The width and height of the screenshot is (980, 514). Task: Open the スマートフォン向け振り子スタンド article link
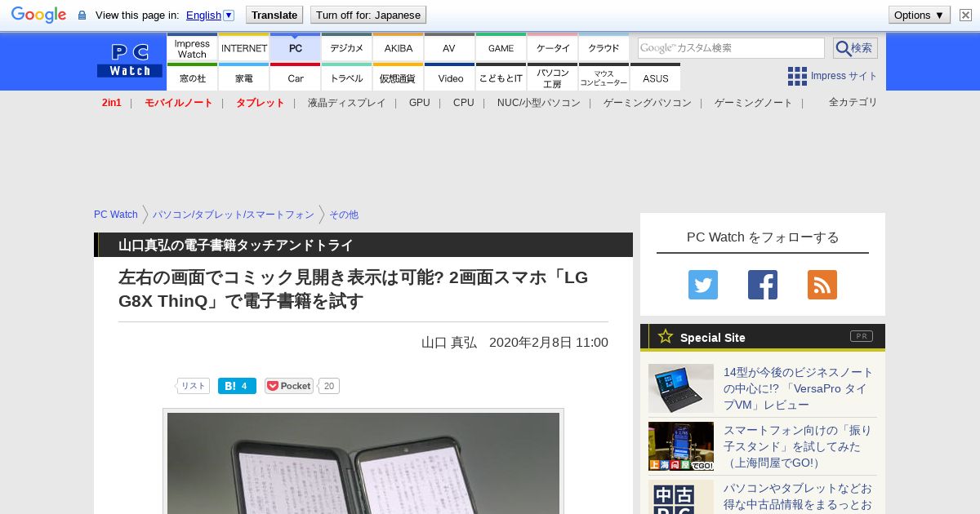point(798,446)
